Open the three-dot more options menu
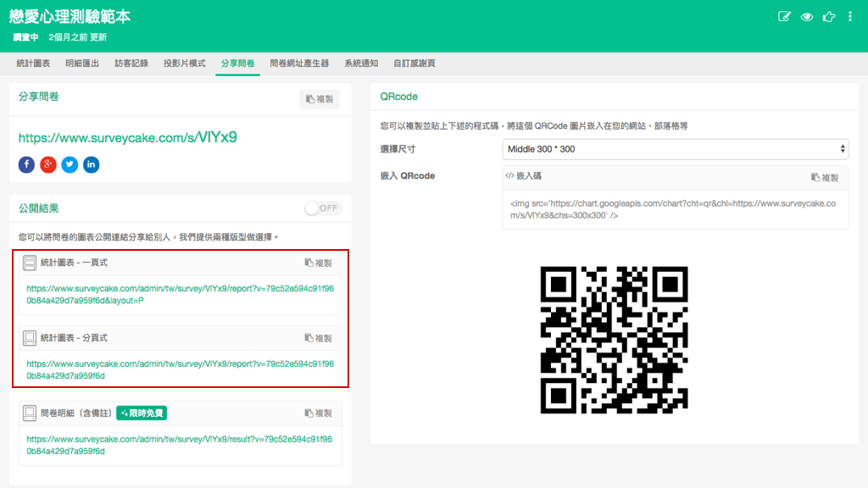Viewport: 868px width, 488px height. click(850, 17)
